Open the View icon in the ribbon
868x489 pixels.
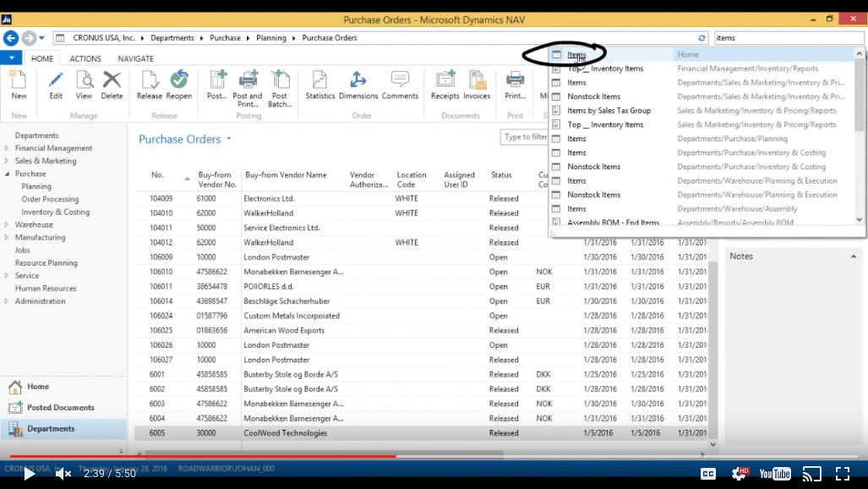coord(85,81)
